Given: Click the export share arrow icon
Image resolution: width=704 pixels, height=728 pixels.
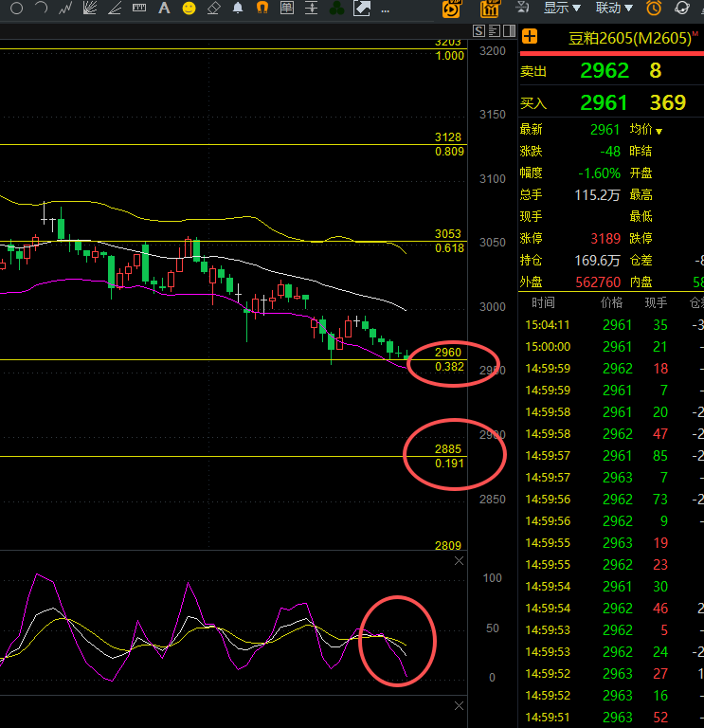Looking at the screenshot, I should 362,8.
